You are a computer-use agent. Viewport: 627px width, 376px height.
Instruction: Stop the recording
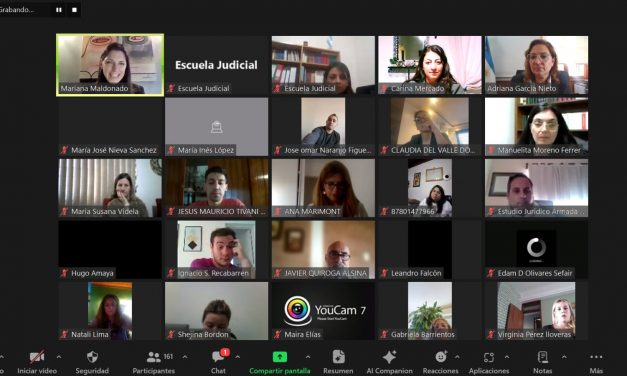click(74, 10)
